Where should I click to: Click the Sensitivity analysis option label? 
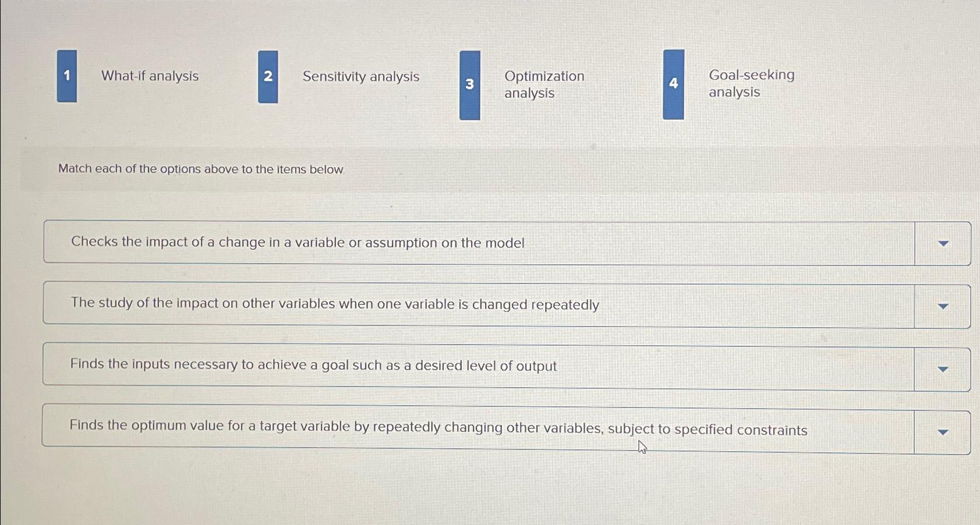[x=360, y=76]
